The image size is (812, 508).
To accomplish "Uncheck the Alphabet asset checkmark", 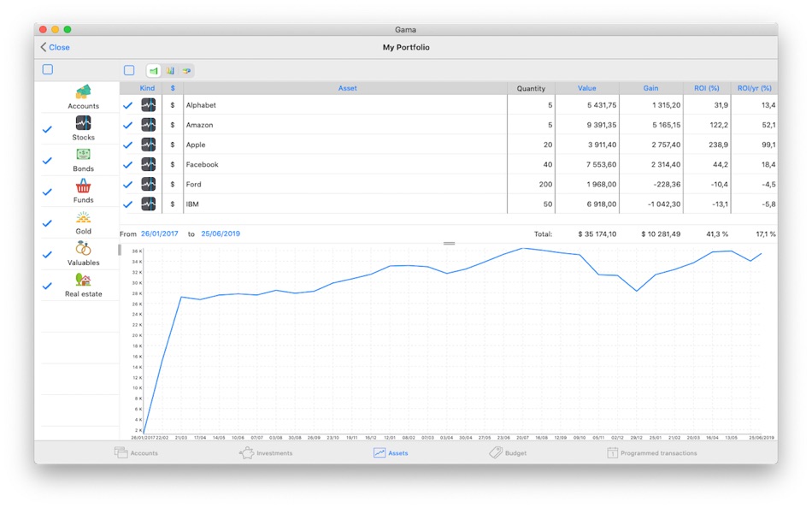I will click(x=128, y=105).
